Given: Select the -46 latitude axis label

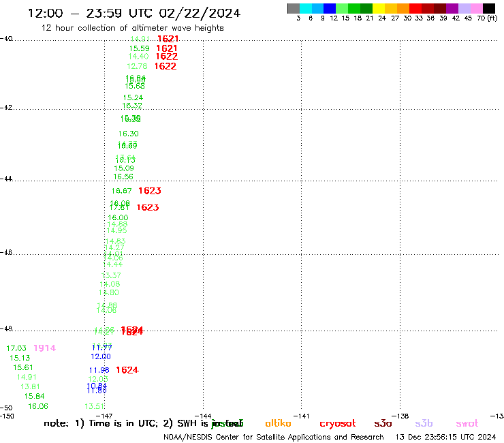Looking at the screenshot, I should 6,252.
